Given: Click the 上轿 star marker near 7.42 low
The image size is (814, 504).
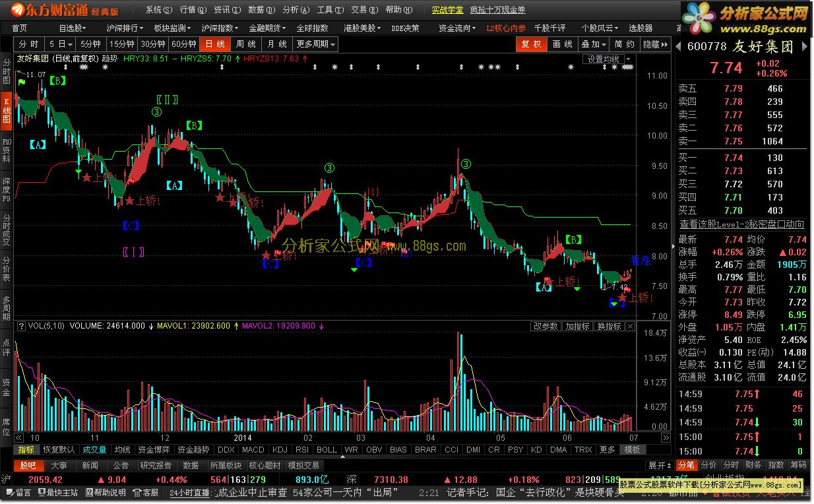Looking at the screenshot, I should point(622,298).
